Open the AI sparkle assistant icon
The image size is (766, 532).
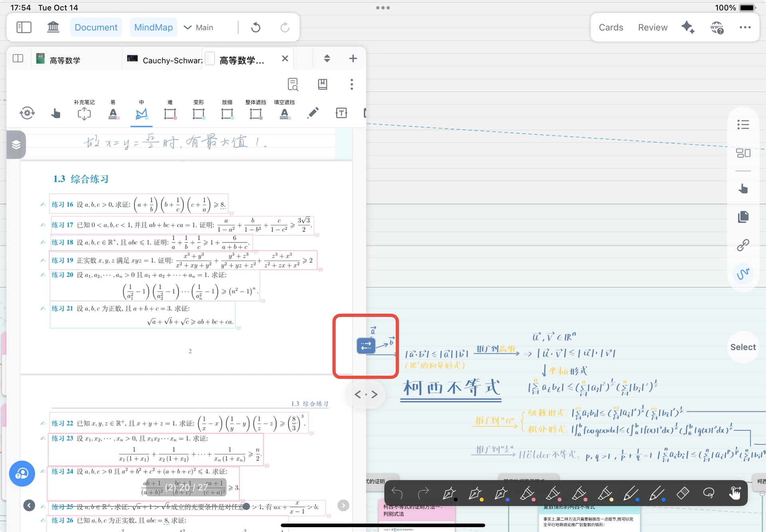[x=688, y=27]
